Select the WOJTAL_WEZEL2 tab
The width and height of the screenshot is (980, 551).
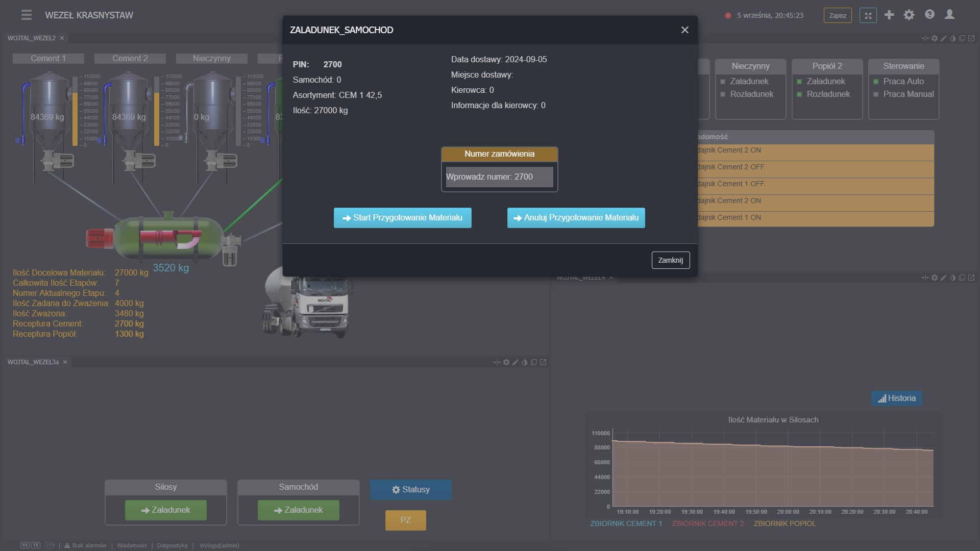pos(32,38)
